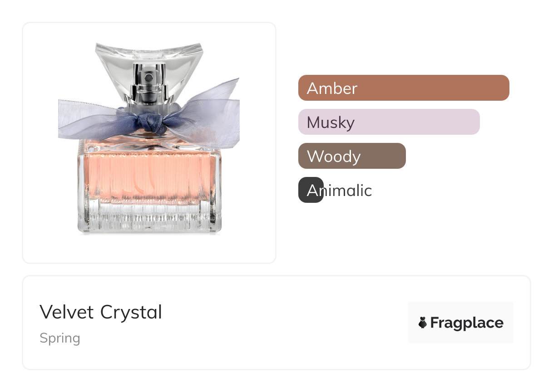Click the Fragplace bottle icon
The width and height of the screenshot is (553, 392).
(x=422, y=323)
